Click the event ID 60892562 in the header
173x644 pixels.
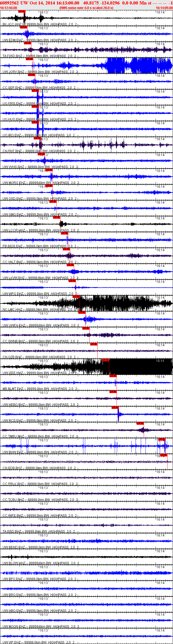coord(9,3)
